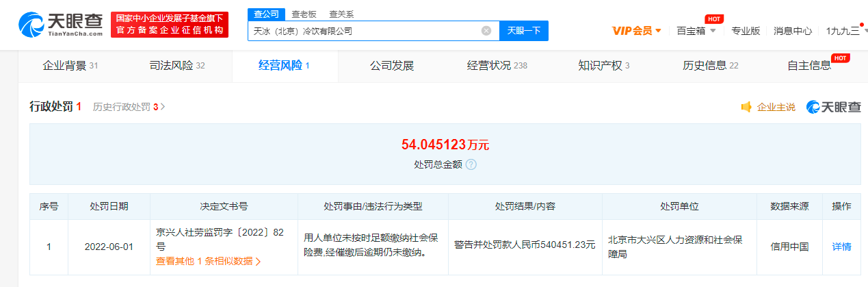Open the 经营状况 tab

(x=497, y=66)
